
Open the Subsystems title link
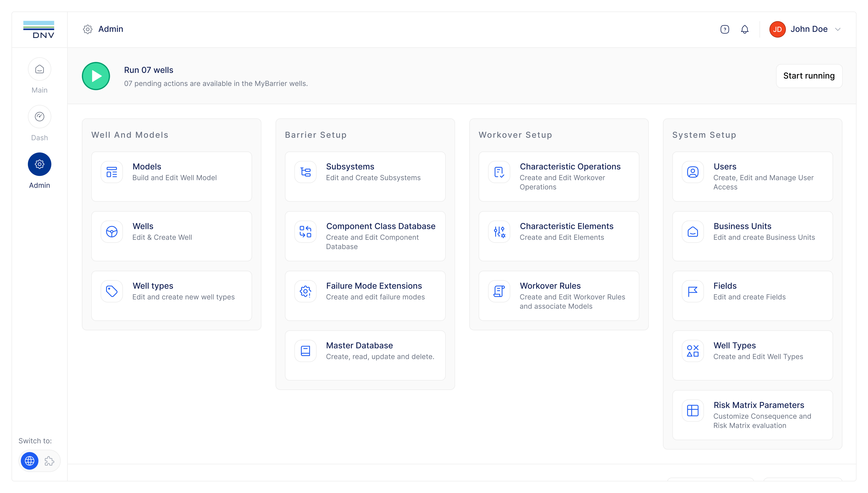click(x=350, y=166)
